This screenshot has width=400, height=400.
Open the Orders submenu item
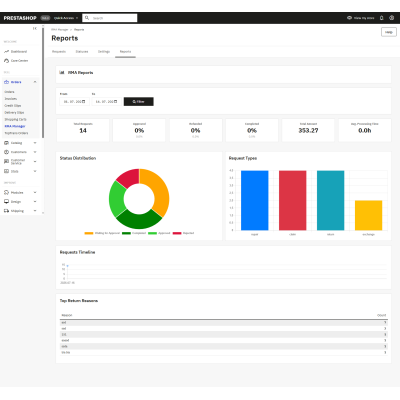(9, 92)
